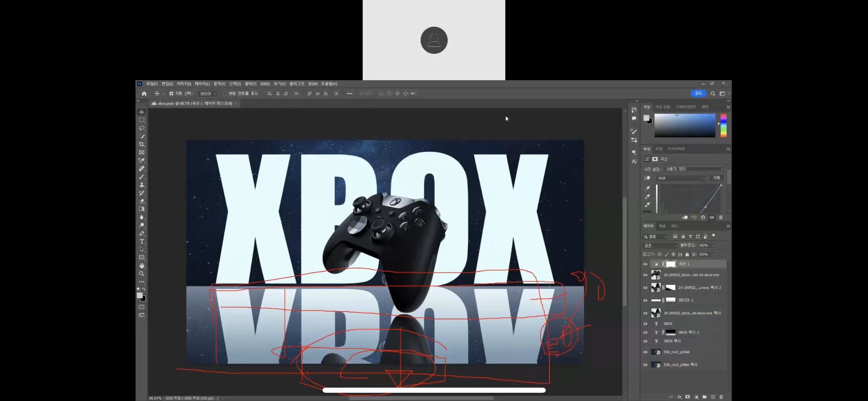Hide the 곡선 1 layer
The width and height of the screenshot is (868, 401).
pyautogui.click(x=645, y=264)
